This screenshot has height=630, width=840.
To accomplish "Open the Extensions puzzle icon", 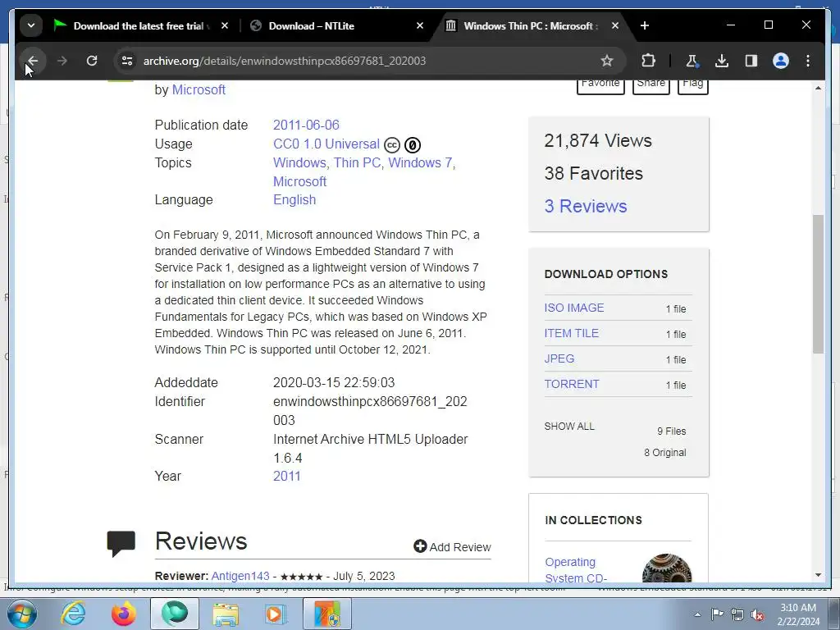I will [648, 61].
